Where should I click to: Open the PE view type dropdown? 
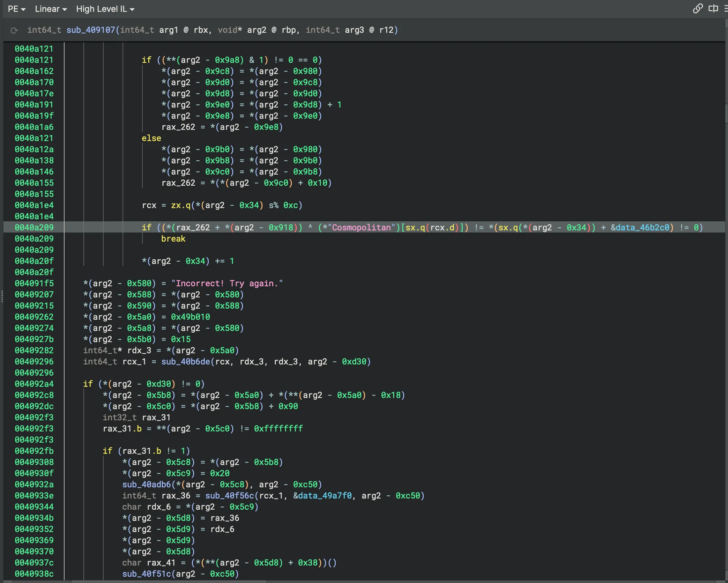(x=16, y=9)
